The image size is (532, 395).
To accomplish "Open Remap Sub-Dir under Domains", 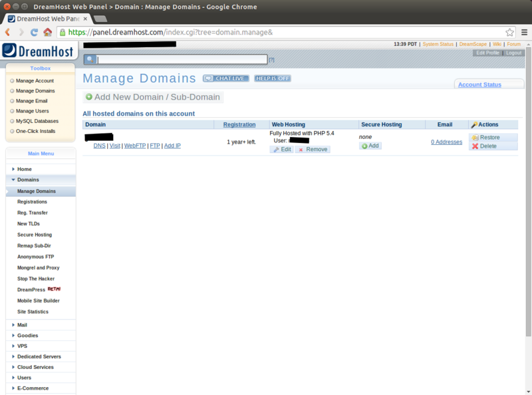I will pos(34,245).
